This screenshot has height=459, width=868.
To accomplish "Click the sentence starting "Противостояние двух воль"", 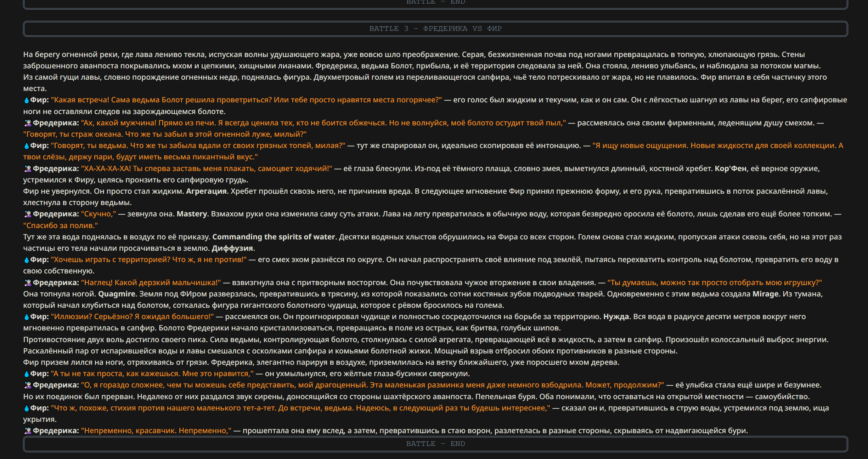I will pyautogui.click(x=115, y=340).
